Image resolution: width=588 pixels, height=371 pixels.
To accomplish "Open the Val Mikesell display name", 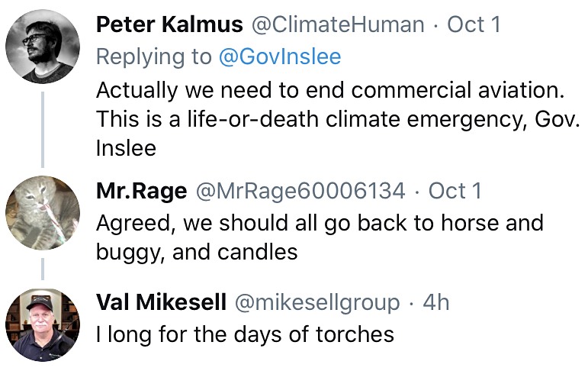I will click(161, 302).
